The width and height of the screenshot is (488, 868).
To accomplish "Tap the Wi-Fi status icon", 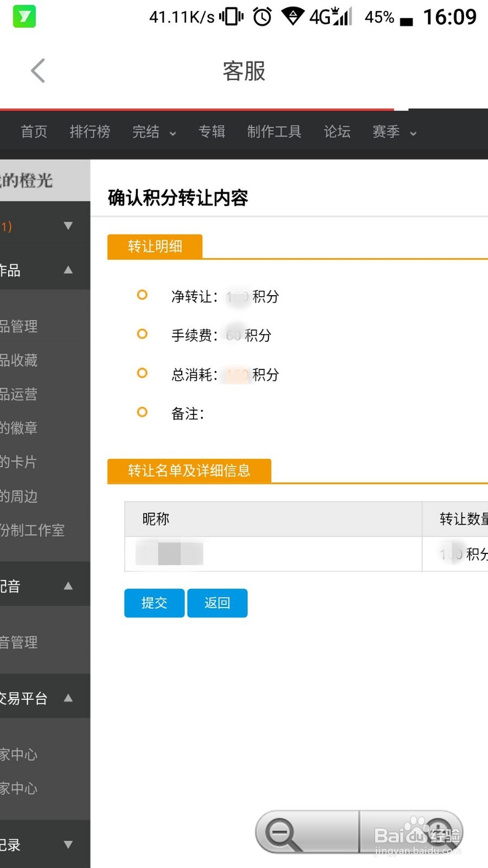I will point(293,16).
